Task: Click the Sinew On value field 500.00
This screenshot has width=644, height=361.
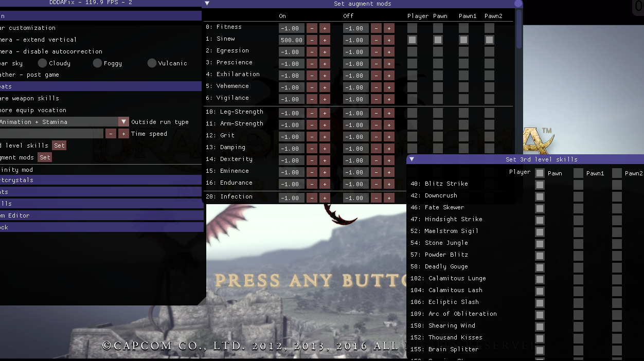Action: (x=291, y=40)
